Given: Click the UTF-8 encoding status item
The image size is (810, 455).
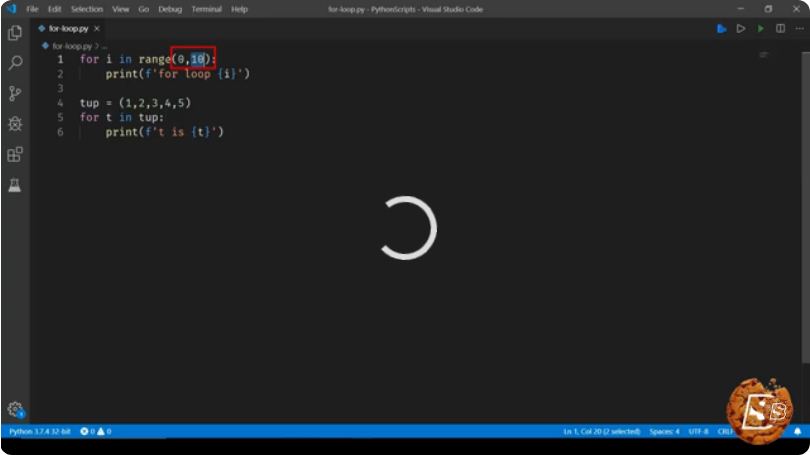Looking at the screenshot, I should tap(698, 431).
